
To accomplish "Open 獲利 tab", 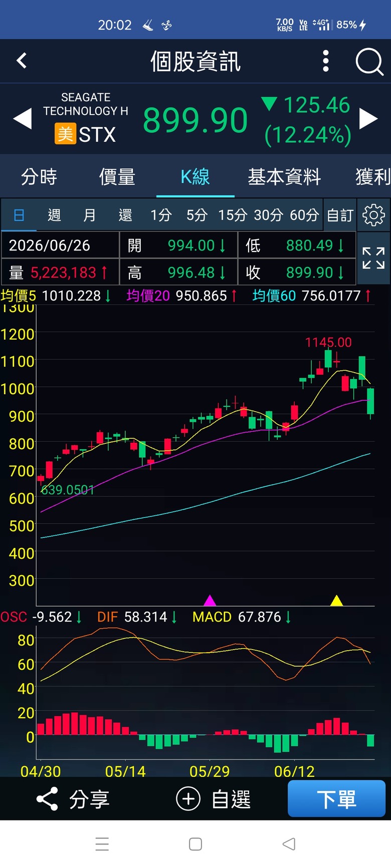I will coord(373,177).
